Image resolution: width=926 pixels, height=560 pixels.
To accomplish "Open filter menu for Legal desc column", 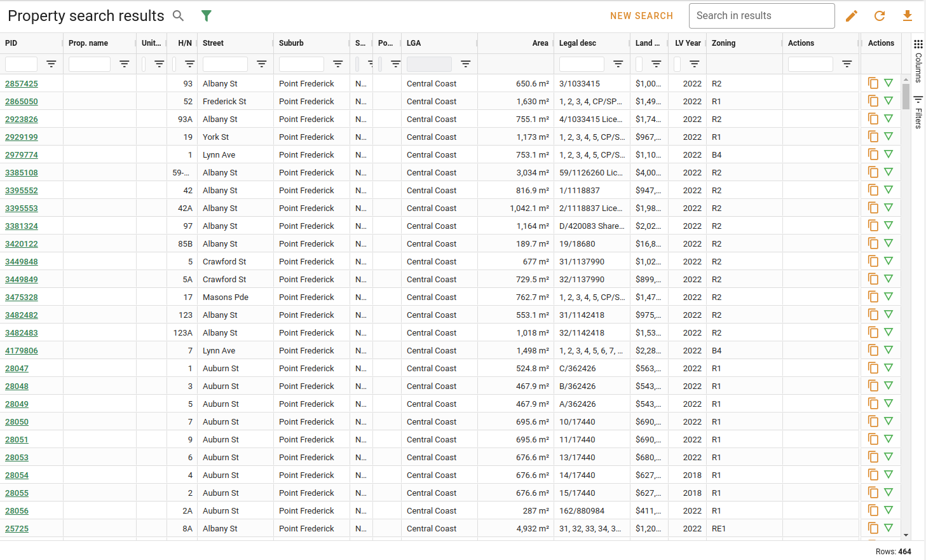I will [x=618, y=64].
